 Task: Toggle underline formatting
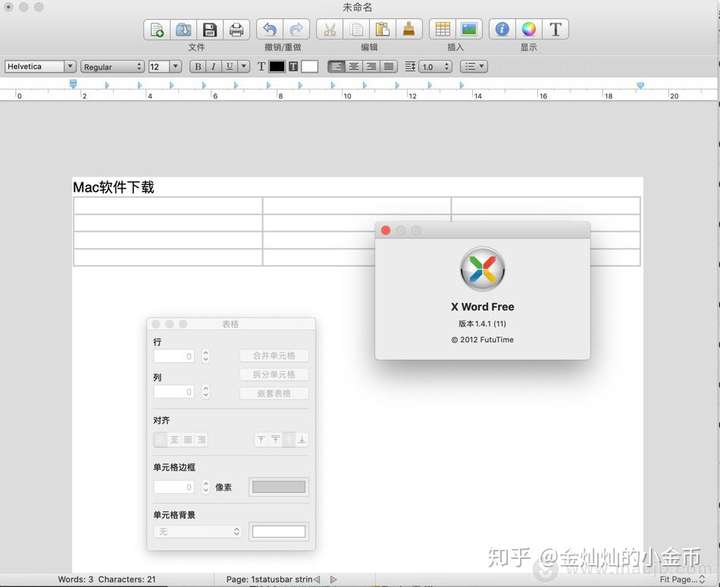point(229,67)
